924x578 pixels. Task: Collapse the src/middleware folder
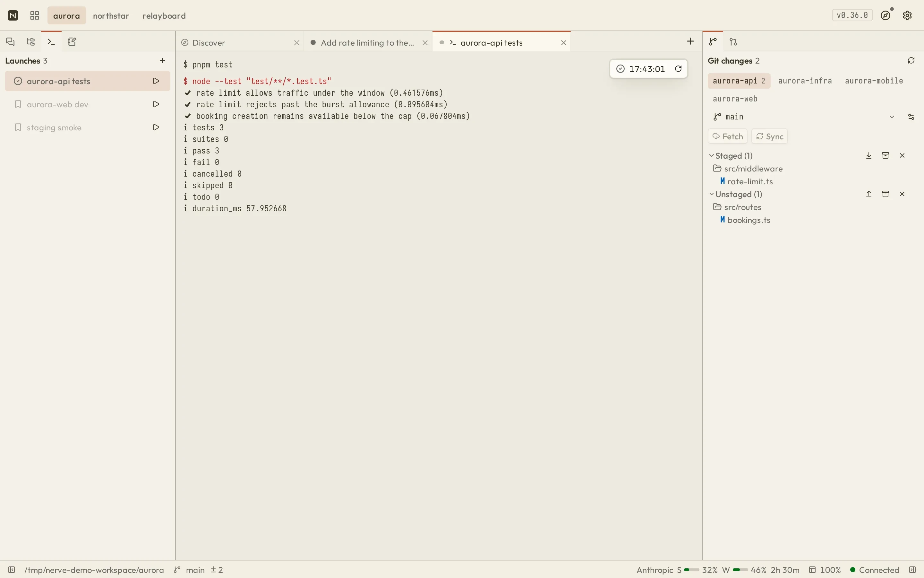tap(748, 169)
